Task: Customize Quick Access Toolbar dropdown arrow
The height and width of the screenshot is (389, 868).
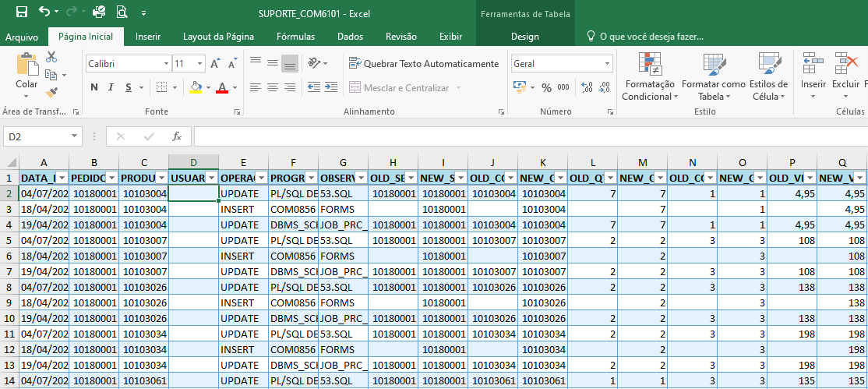Action: (x=143, y=12)
